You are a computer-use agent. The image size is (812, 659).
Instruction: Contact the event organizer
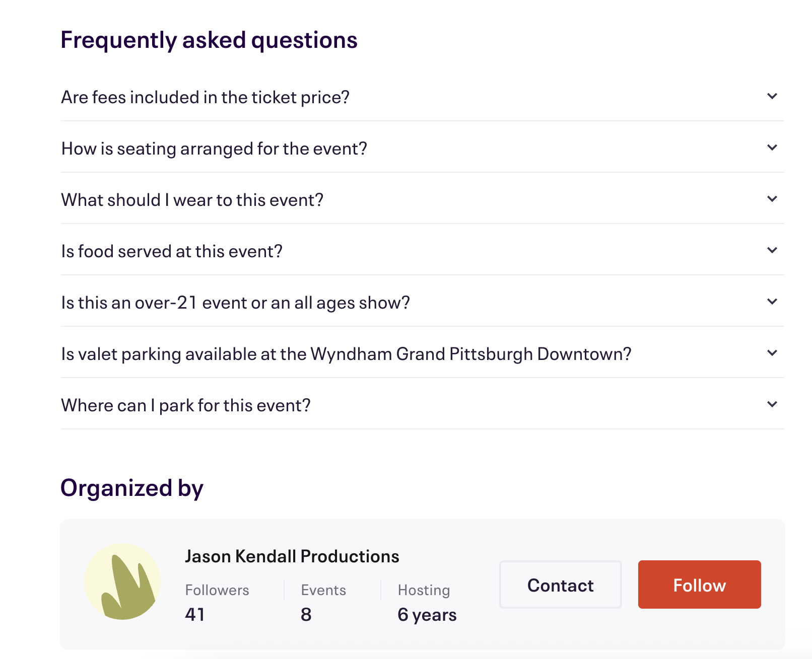tap(560, 584)
